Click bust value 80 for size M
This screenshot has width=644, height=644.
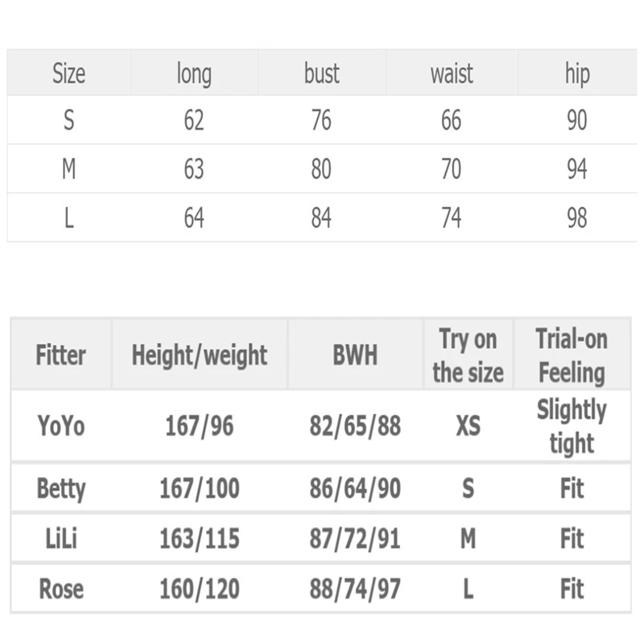click(x=321, y=169)
